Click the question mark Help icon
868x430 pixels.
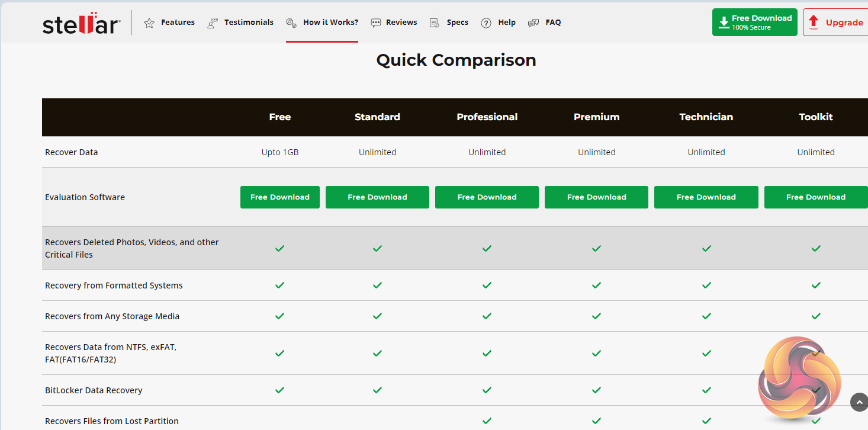486,23
